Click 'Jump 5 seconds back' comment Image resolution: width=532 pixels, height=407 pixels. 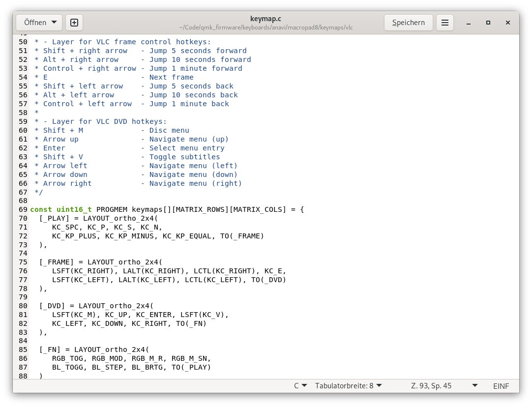[x=191, y=86]
